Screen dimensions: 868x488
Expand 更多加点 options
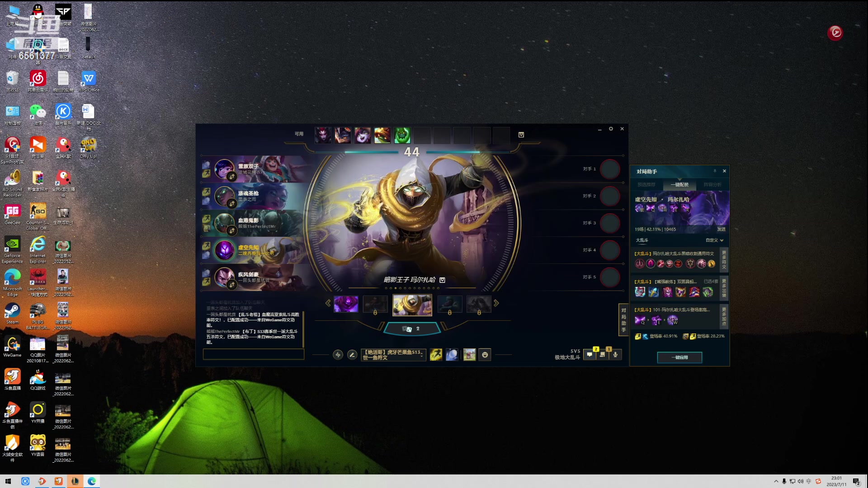[724, 316]
